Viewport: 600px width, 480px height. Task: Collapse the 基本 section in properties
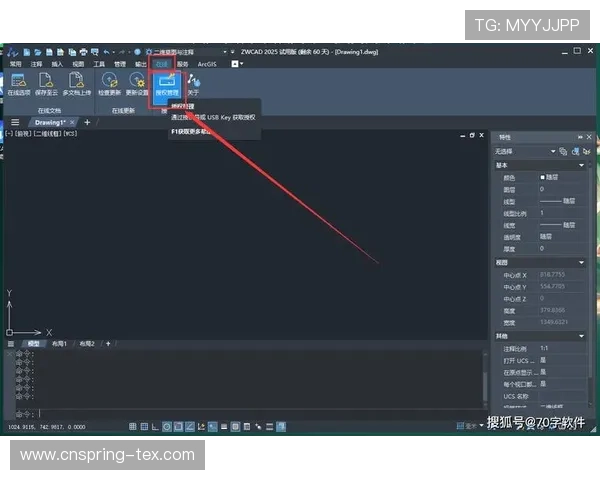(x=581, y=165)
